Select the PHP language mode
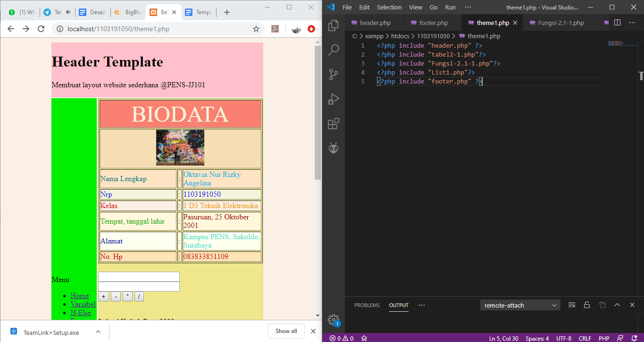Screen dimensions: 644x342 tap(604, 338)
